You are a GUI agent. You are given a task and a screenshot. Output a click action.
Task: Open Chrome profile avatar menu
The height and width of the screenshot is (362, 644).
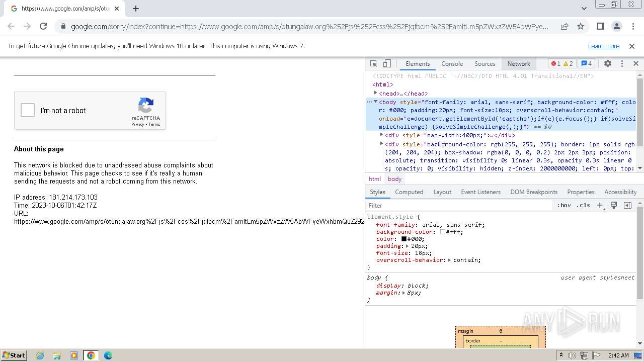[616, 27]
